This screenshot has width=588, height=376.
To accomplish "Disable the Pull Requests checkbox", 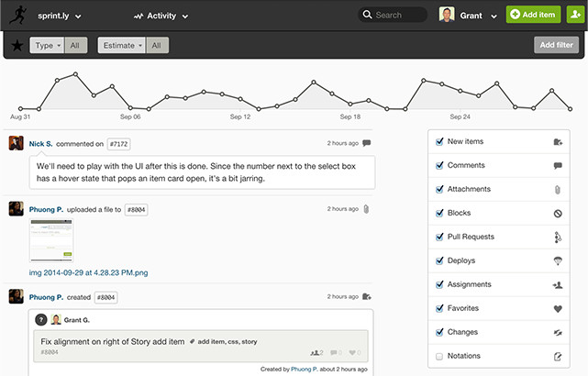I will [x=439, y=238].
